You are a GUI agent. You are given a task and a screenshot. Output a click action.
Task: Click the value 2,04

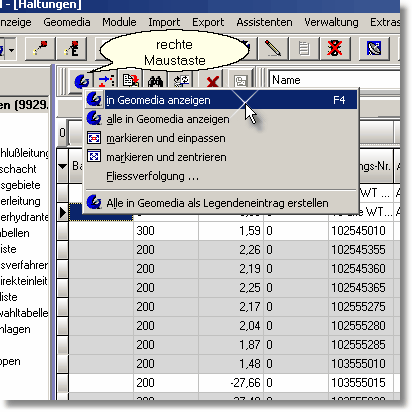(231, 326)
